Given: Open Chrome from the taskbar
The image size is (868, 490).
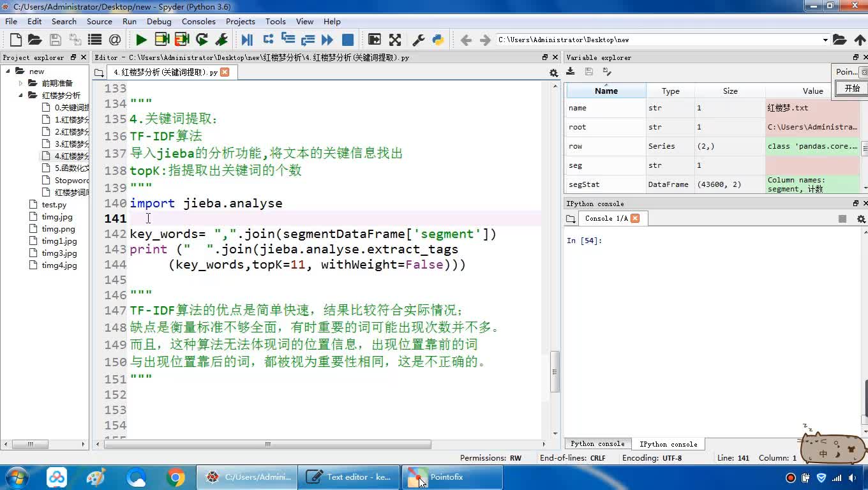Looking at the screenshot, I should click(x=176, y=477).
